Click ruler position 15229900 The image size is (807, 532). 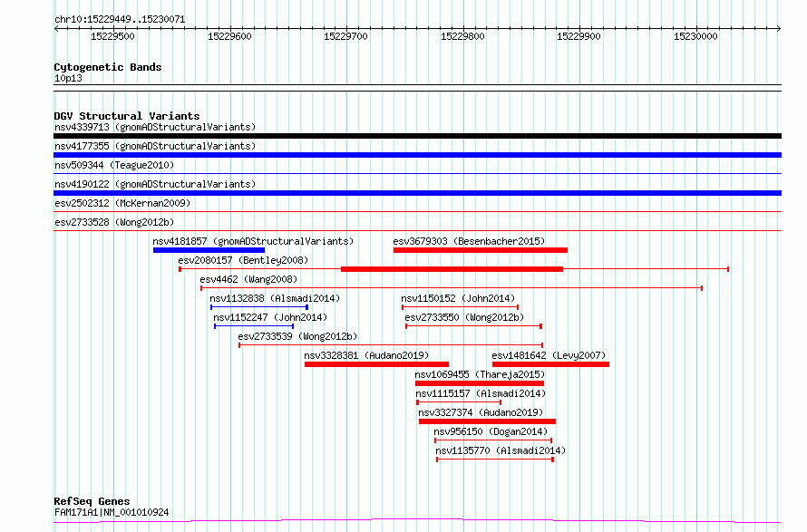579,36
